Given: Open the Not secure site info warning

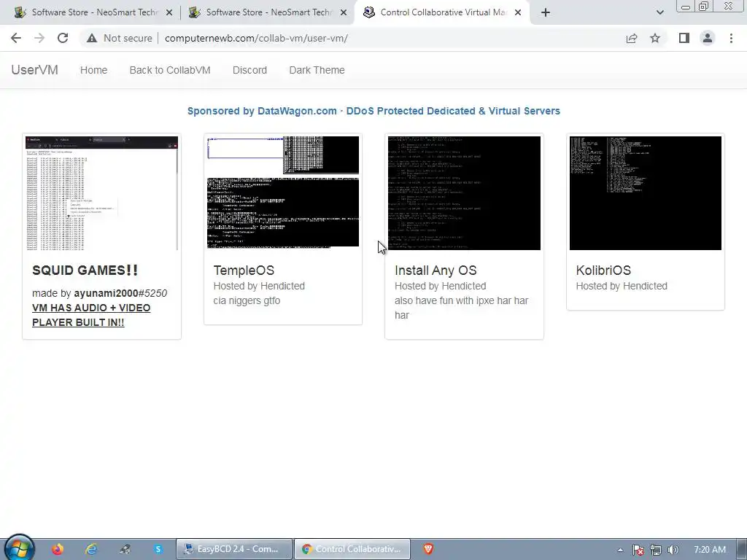Looking at the screenshot, I should pos(119,38).
